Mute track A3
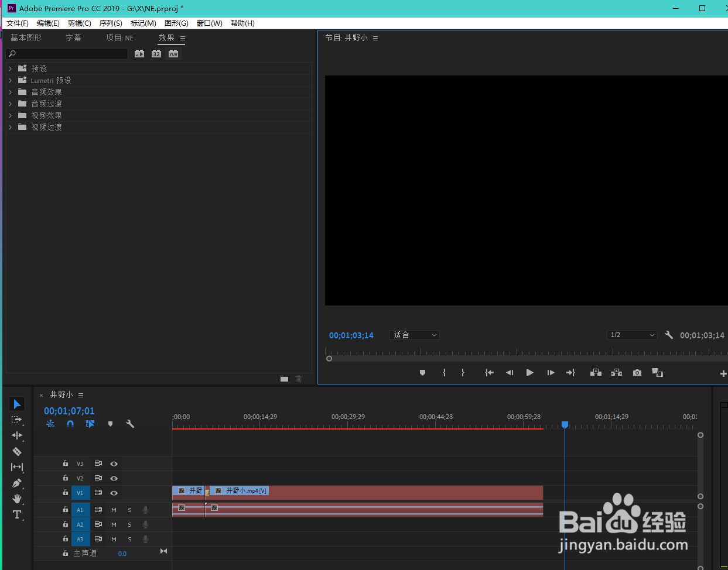Image resolution: width=728 pixels, height=570 pixels. tap(114, 539)
